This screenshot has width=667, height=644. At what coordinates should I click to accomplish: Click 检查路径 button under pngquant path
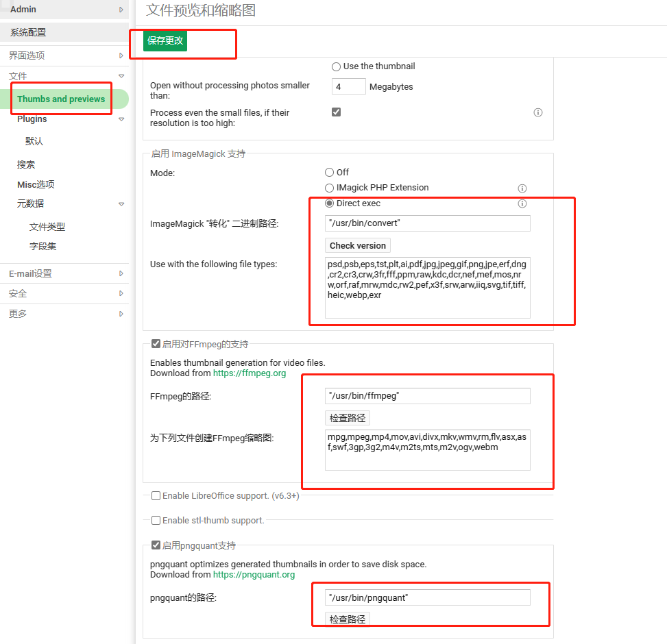pos(348,619)
